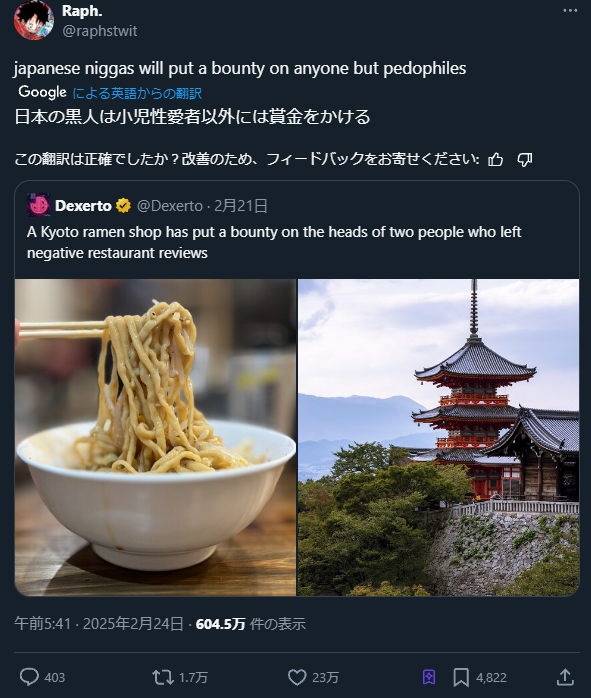Click the share upload icon

tap(565, 677)
